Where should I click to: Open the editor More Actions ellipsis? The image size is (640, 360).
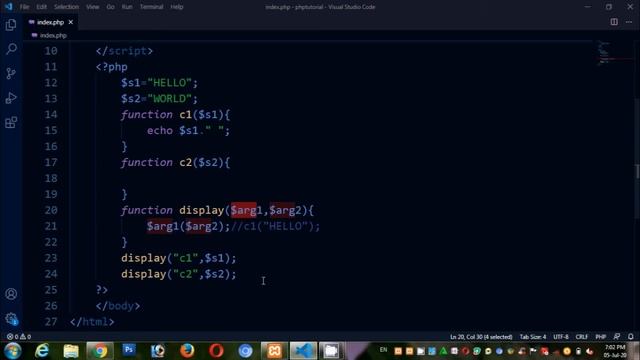click(x=629, y=22)
